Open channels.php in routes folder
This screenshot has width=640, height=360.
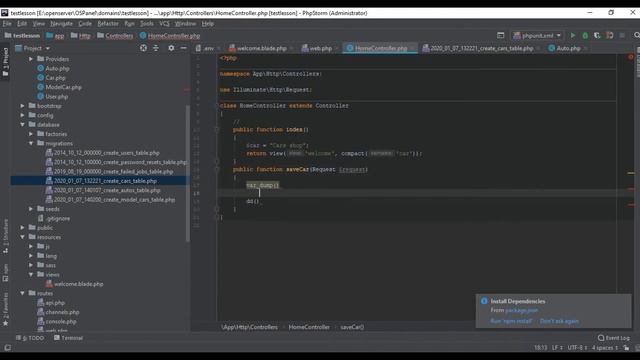[58, 312]
